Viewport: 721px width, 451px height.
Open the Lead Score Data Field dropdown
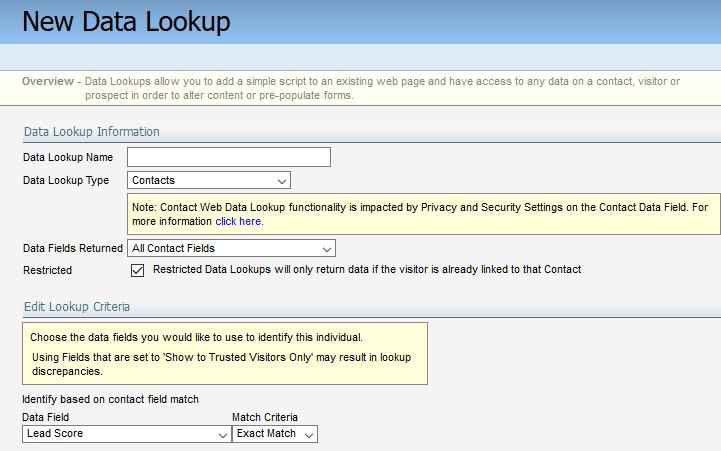tap(126, 434)
